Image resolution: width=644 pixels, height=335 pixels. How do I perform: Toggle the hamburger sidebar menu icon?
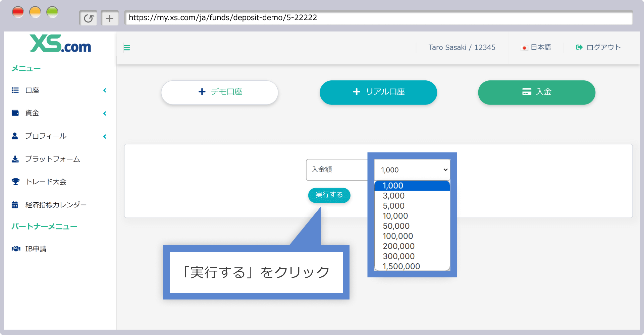pyautogui.click(x=127, y=48)
